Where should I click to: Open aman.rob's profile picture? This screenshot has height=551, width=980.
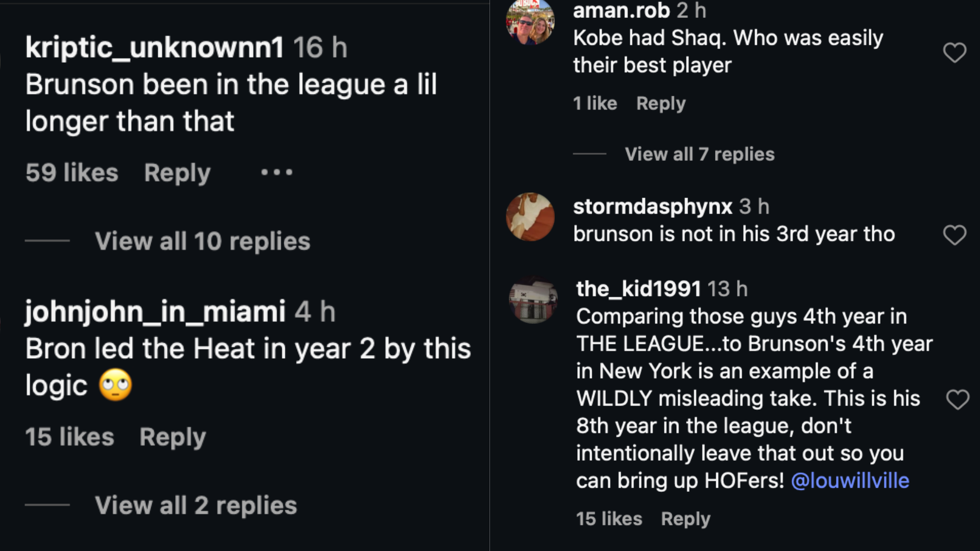click(x=530, y=22)
